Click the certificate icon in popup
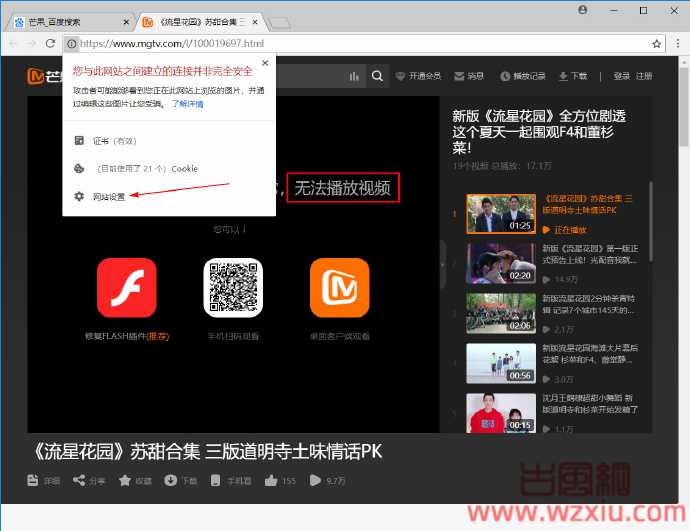The height and width of the screenshot is (531, 690). pos(79,141)
